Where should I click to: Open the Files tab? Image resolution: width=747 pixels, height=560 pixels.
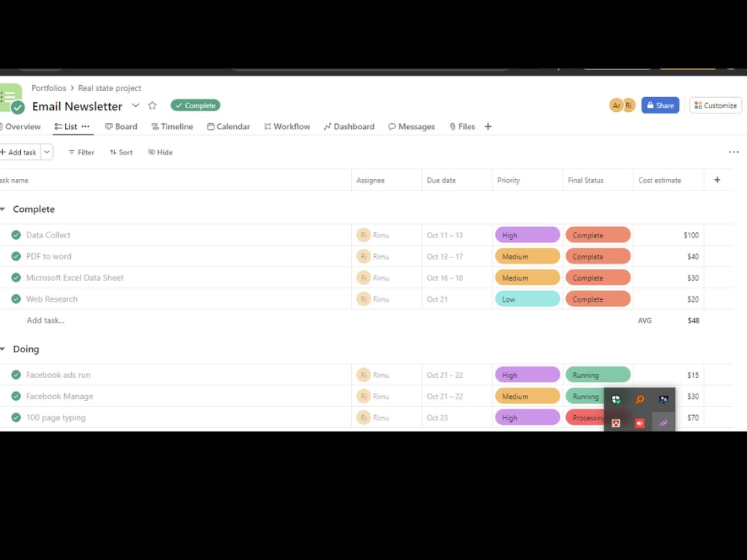point(462,127)
